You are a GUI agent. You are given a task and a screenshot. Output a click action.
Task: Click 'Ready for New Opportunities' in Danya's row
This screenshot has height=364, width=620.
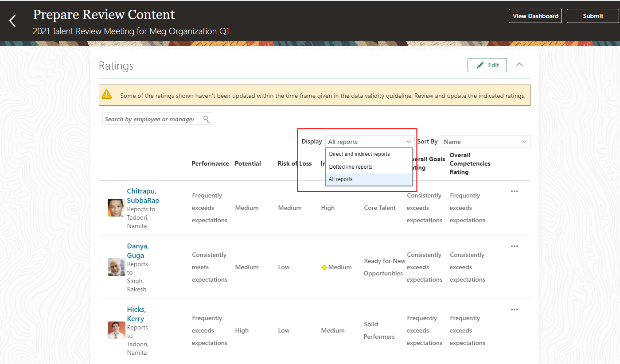coord(384,267)
